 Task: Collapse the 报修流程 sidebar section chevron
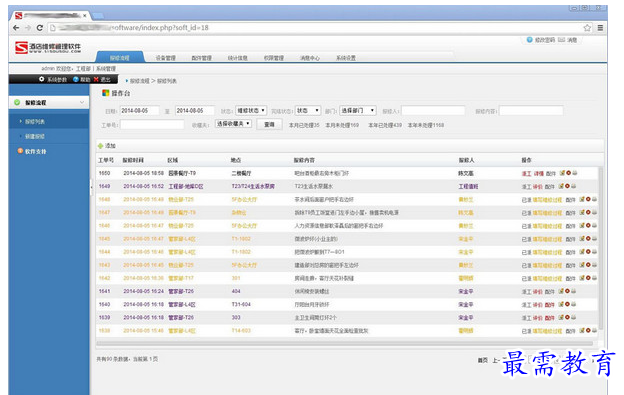click(x=82, y=103)
